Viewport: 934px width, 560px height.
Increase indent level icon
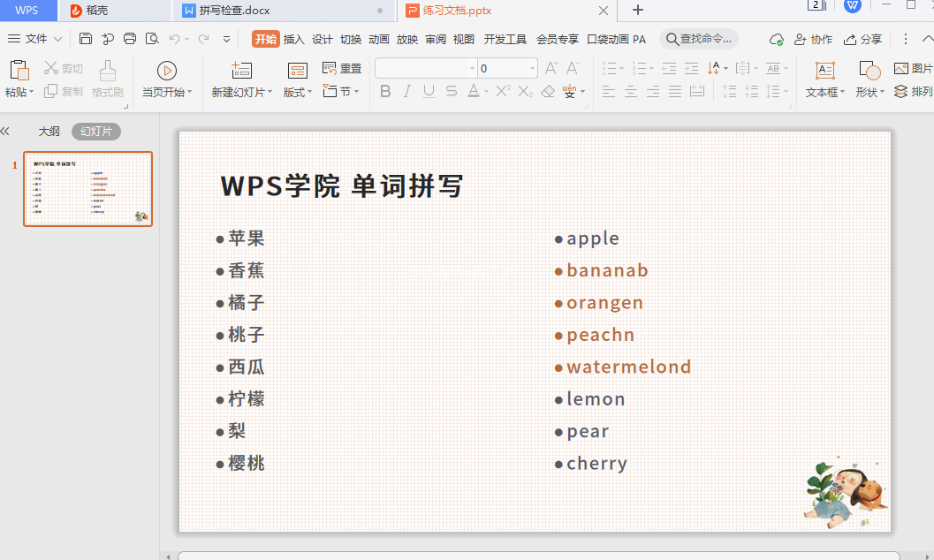[691, 68]
